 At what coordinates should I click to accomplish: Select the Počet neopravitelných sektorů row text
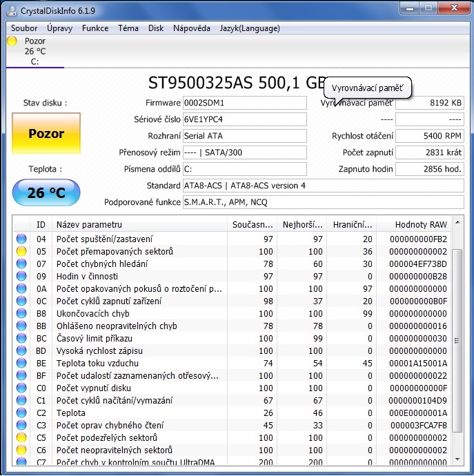[x=115, y=450]
